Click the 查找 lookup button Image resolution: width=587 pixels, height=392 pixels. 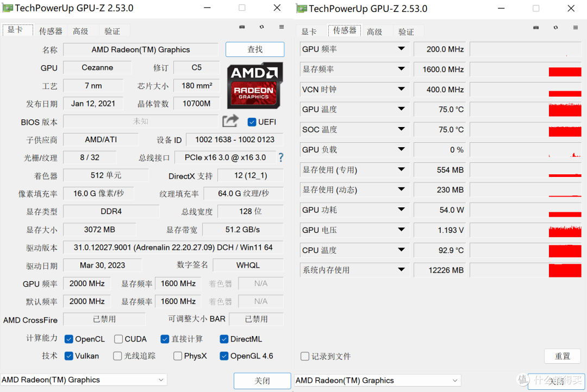tap(255, 49)
